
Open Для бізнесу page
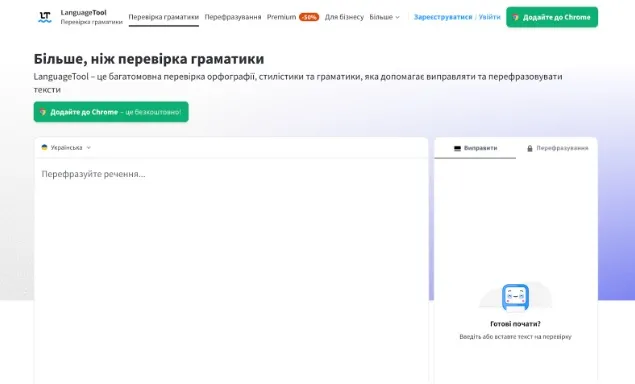(x=344, y=17)
